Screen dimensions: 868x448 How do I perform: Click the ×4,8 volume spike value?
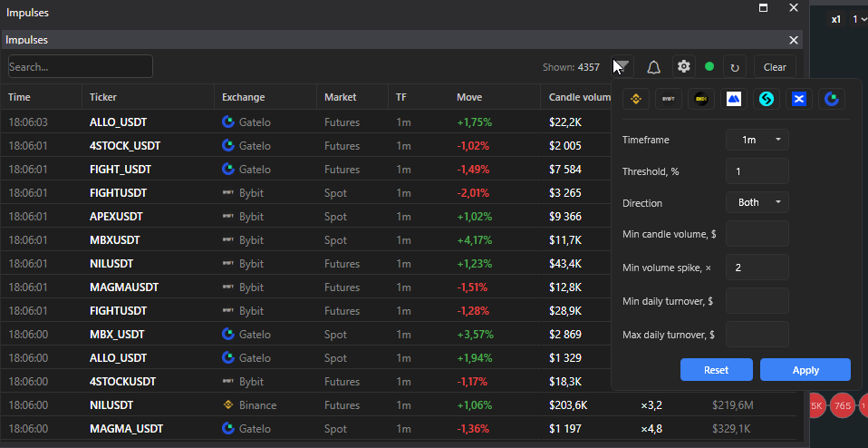[651, 428]
